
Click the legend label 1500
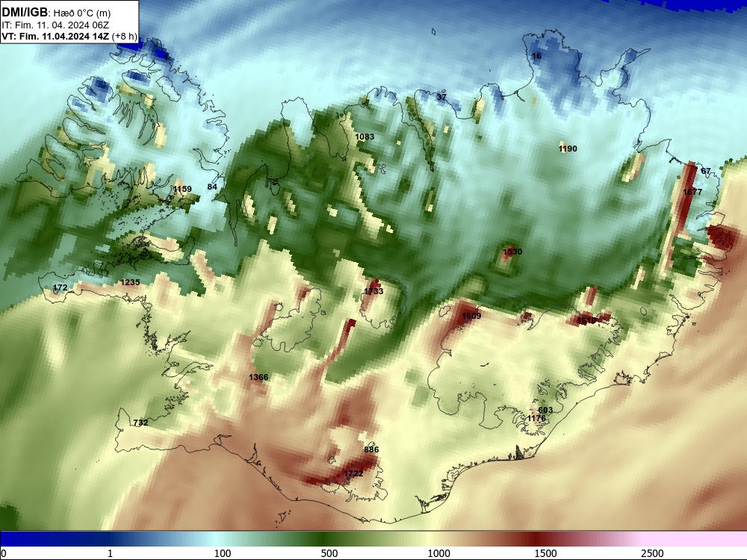click(545, 553)
